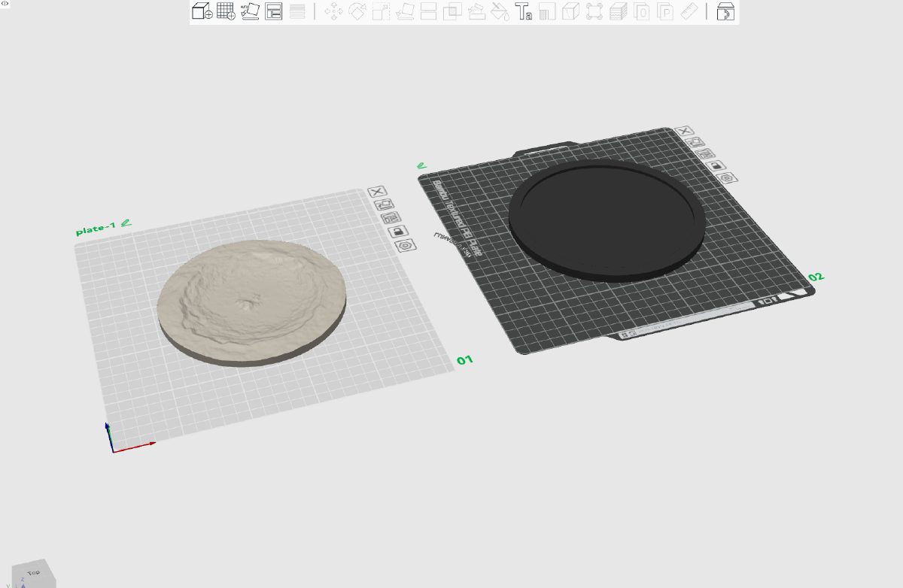Open plate 02 settings gear
The image size is (903, 588).
[x=727, y=178]
